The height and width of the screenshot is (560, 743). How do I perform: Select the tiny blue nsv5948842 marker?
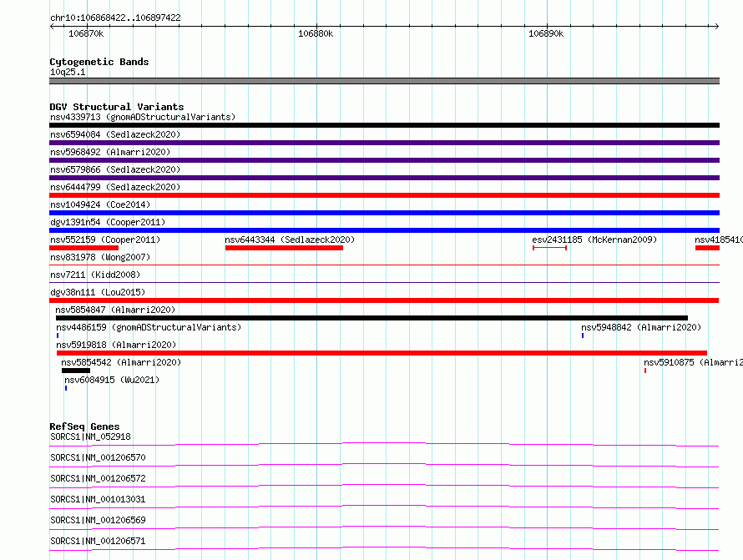tap(583, 335)
